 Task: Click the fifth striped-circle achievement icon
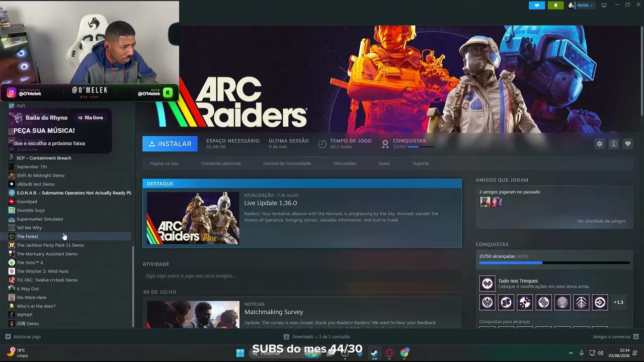click(x=562, y=302)
